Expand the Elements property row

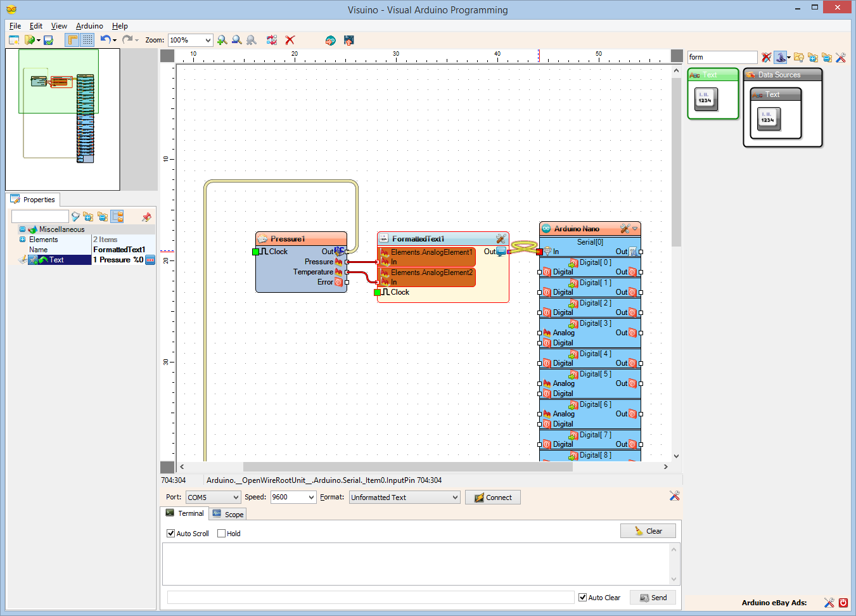(22, 240)
